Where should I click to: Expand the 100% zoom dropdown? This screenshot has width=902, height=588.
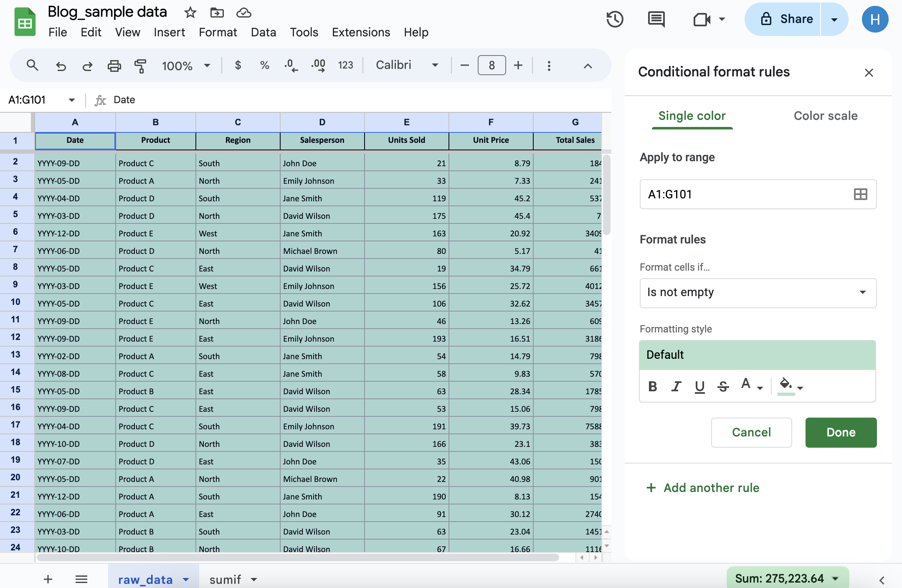point(207,66)
